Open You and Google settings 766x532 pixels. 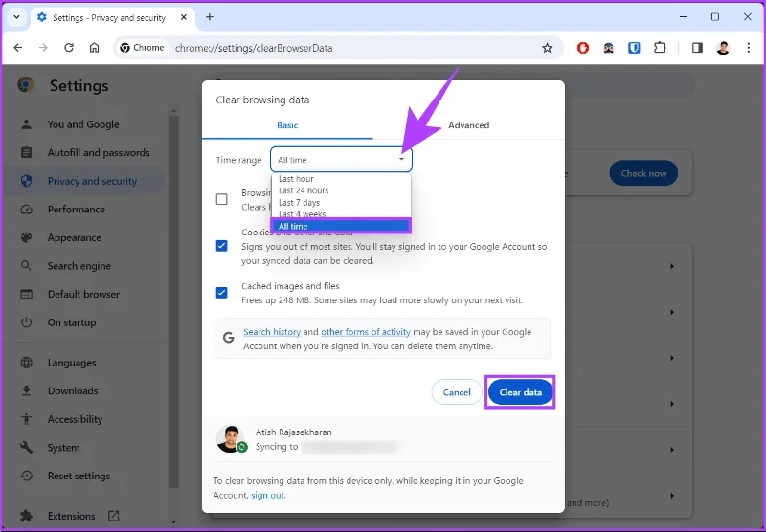(x=83, y=124)
